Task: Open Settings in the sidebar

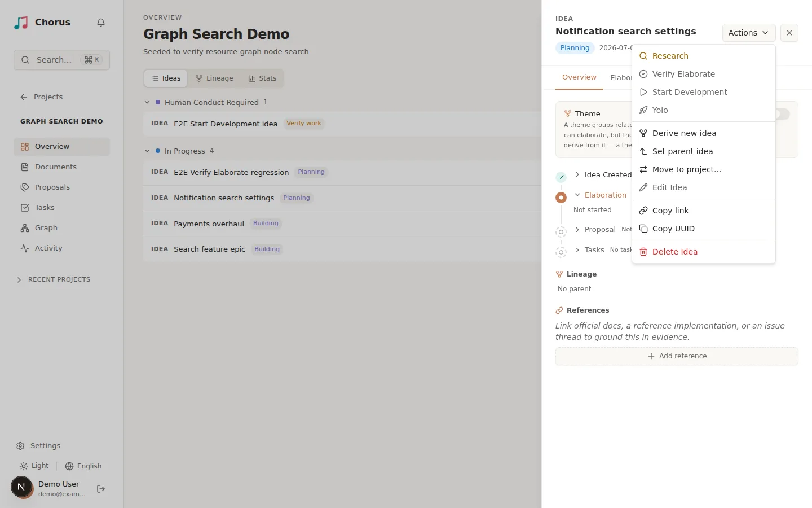Action: tap(38, 446)
